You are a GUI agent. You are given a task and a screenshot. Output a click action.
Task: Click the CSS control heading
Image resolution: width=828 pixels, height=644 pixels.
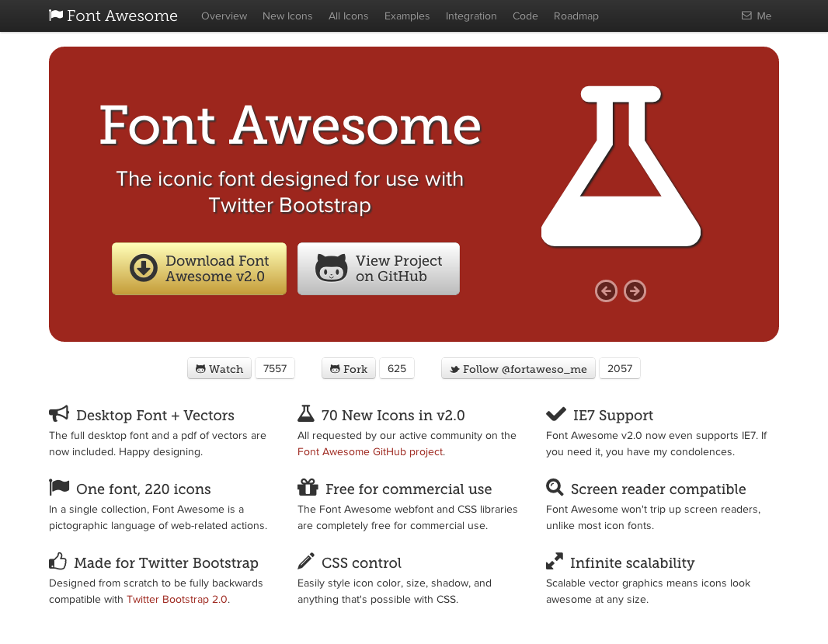tap(361, 562)
